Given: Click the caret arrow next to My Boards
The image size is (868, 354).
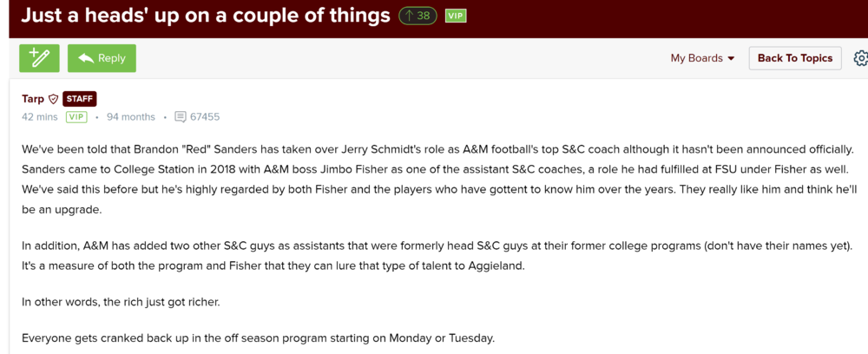Looking at the screenshot, I should 731,59.
